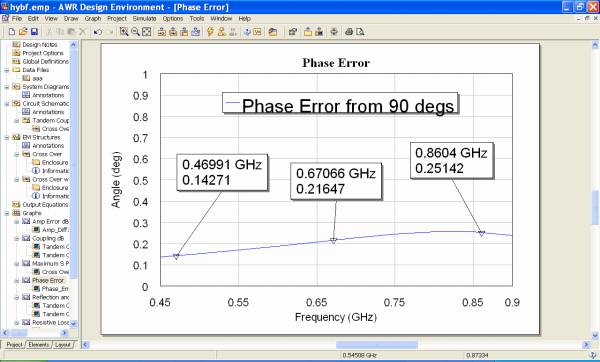Collapse the Graphs tree node

coord(7,213)
